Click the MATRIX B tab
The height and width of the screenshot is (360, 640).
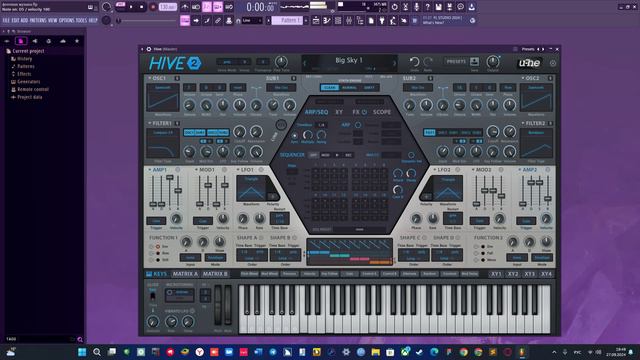tap(215, 274)
